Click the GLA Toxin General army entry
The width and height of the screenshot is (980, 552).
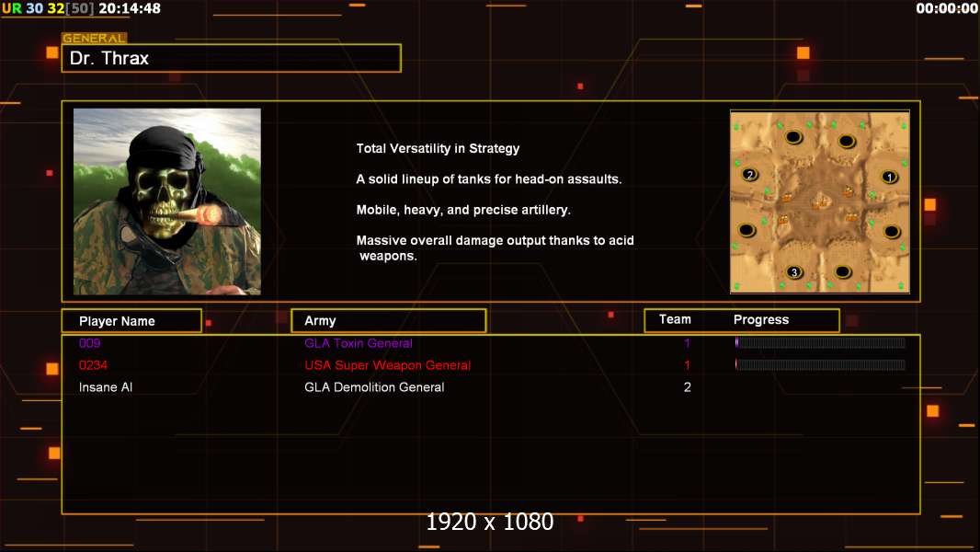click(x=359, y=343)
